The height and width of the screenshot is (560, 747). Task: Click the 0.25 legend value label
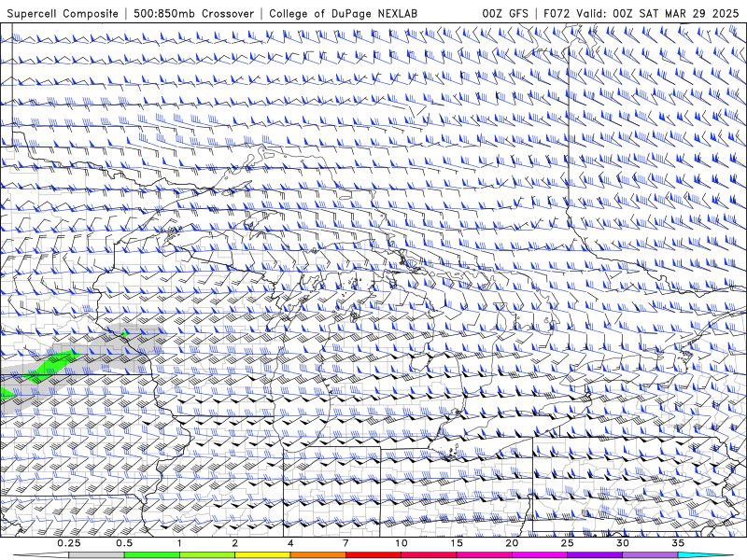point(69,543)
